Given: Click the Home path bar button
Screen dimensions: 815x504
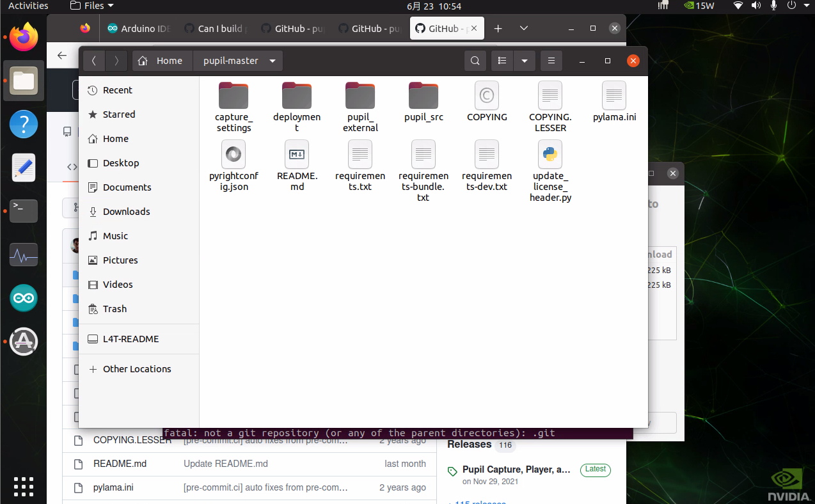Looking at the screenshot, I should 162,61.
